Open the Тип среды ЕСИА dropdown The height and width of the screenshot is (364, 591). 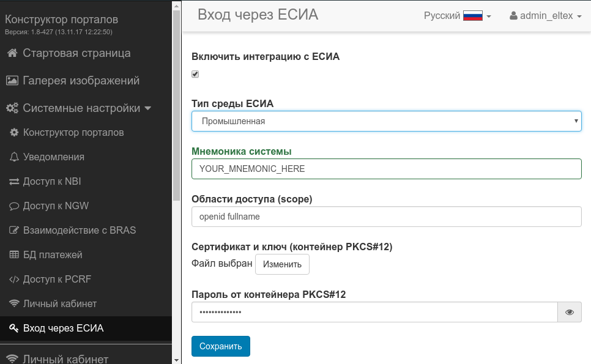pos(386,121)
